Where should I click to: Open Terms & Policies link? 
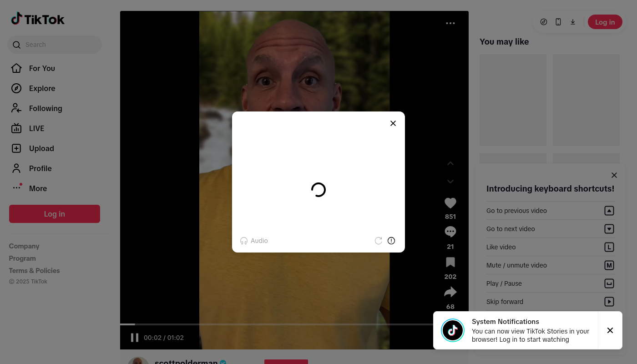point(34,271)
